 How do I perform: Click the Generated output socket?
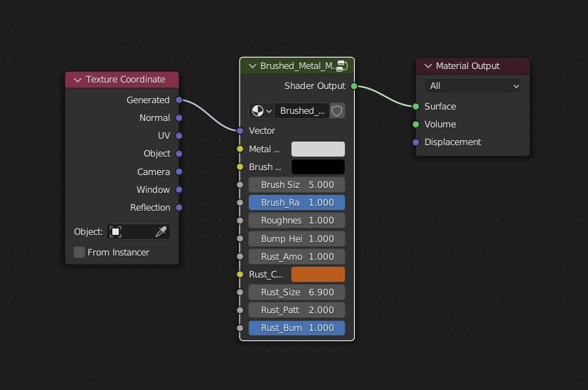(179, 100)
